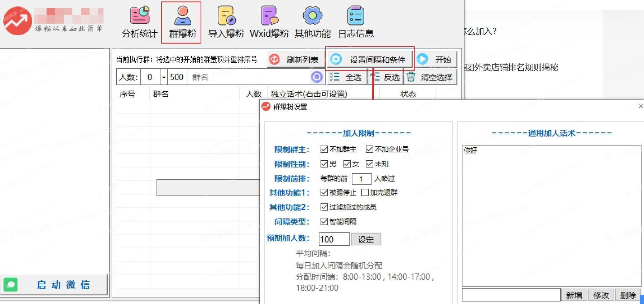Image resolution: width=644 pixels, height=304 pixels.
Task: Toggle the 女 gender checkbox
Action: click(x=347, y=164)
